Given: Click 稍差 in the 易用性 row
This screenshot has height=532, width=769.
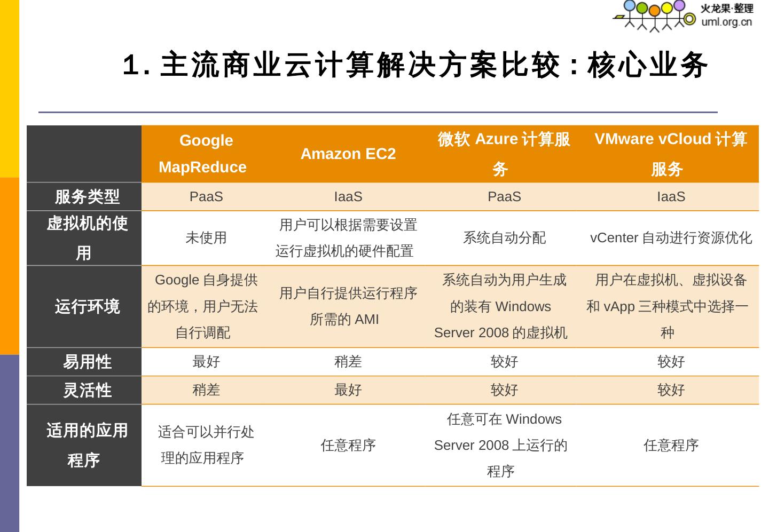Looking at the screenshot, I should pyautogui.click(x=348, y=362).
